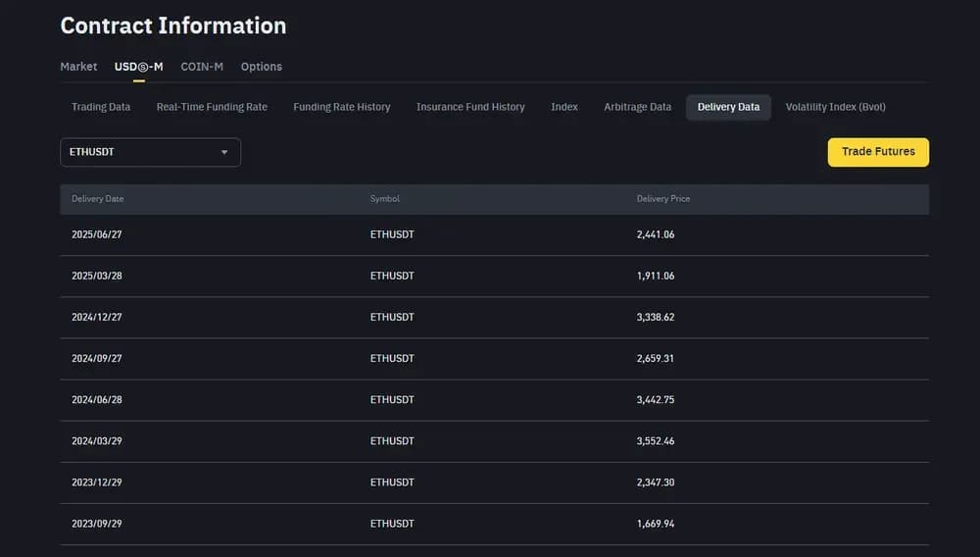Click the Trade Futures button

[878, 152]
